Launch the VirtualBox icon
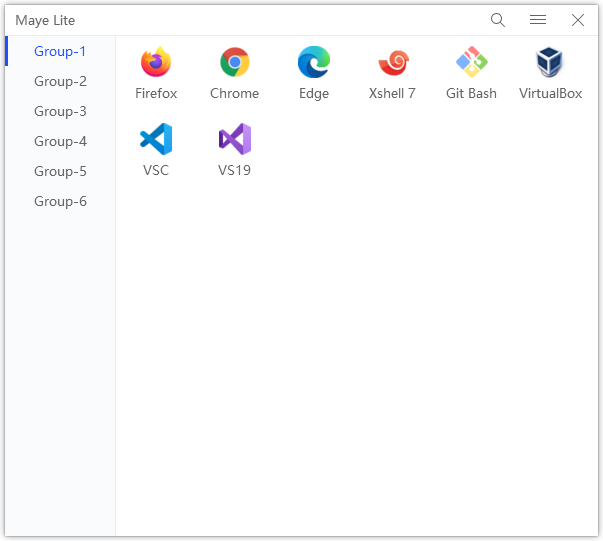The width and height of the screenshot is (603, 541). (550, 62)
